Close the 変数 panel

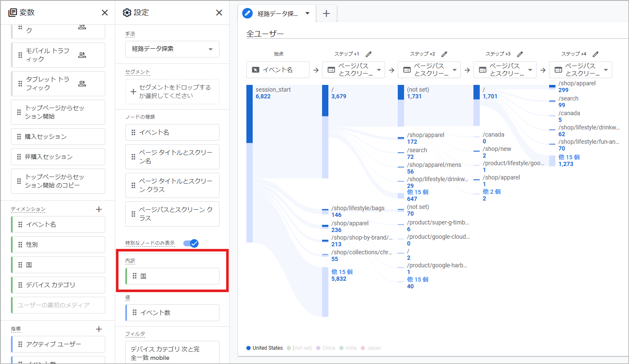click(105, 13)
